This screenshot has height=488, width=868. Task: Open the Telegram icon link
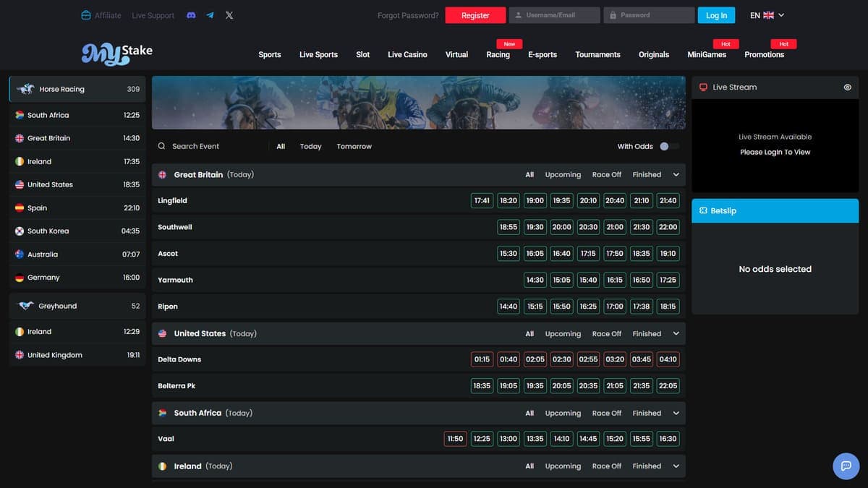click(x=210, y=15)
